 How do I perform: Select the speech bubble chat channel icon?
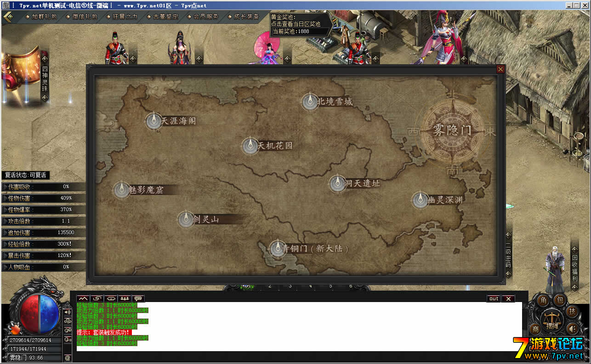click(138, 298)
